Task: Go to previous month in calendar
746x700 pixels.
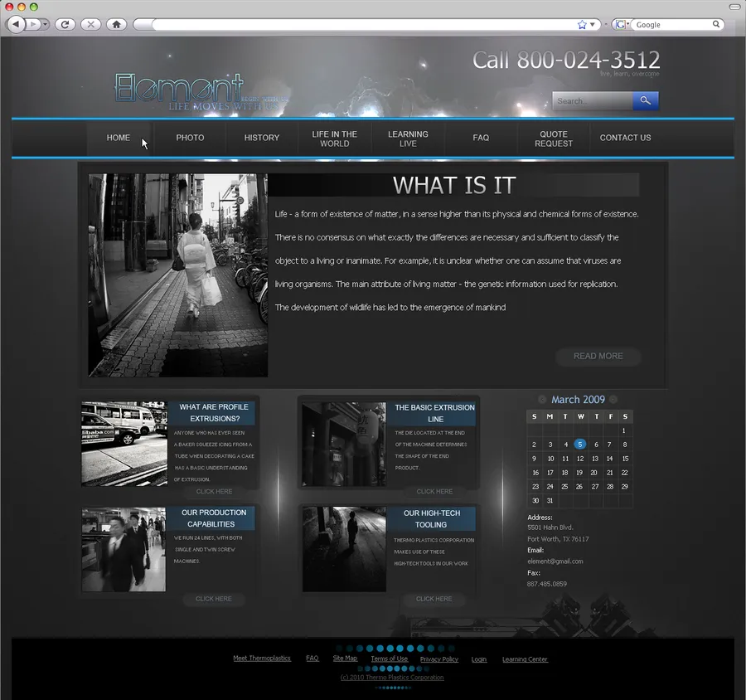Action: [542, 400]
